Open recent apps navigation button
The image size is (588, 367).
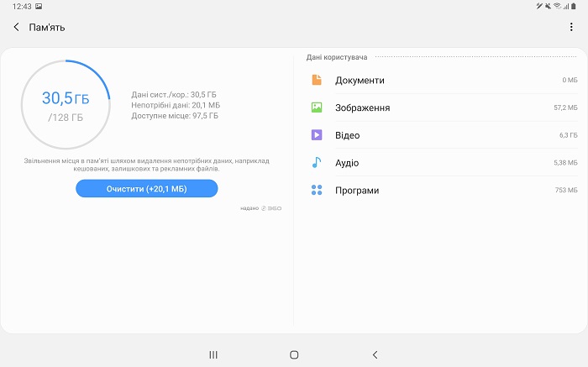click(x=213, y=354)
